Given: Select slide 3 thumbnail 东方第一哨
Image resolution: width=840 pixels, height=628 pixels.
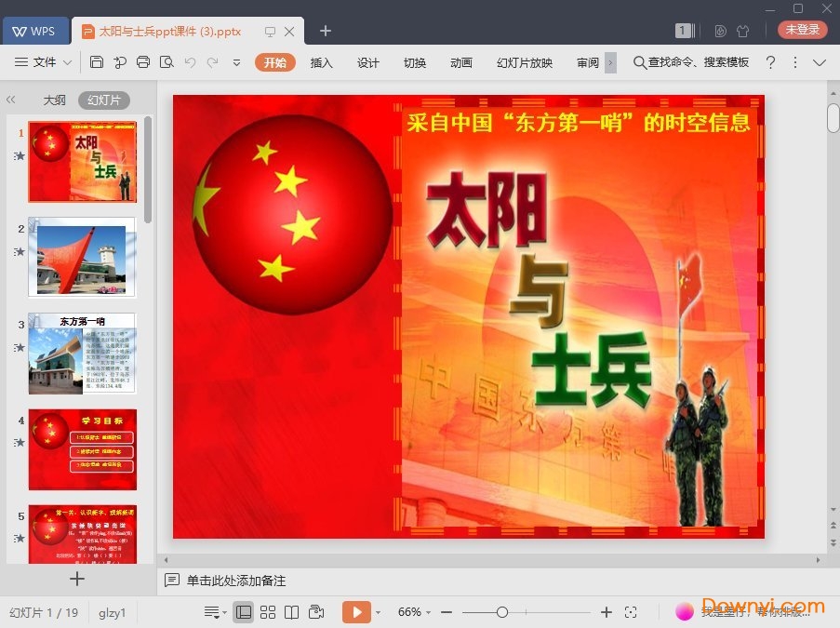Looking at the screenshot, I should [82, 354].
